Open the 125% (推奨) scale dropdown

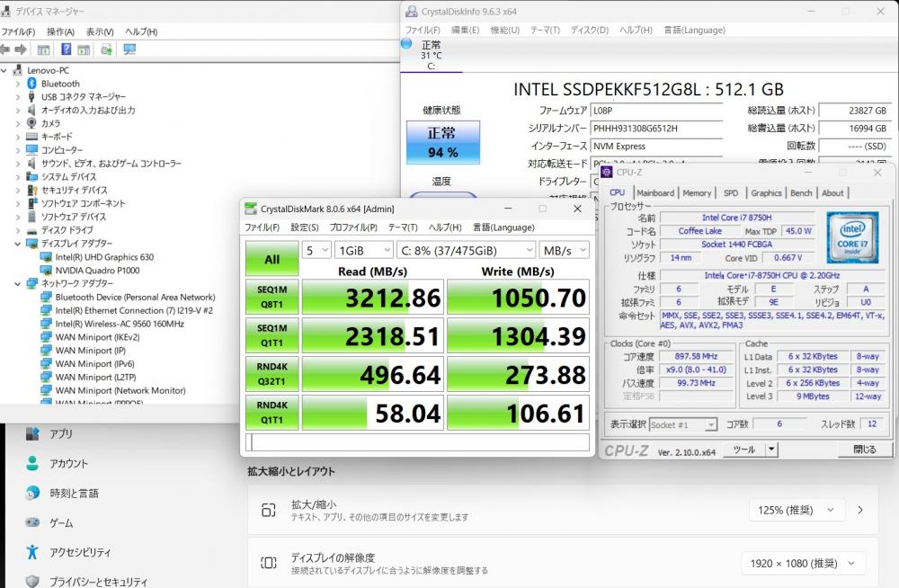(x=796, y=510)
